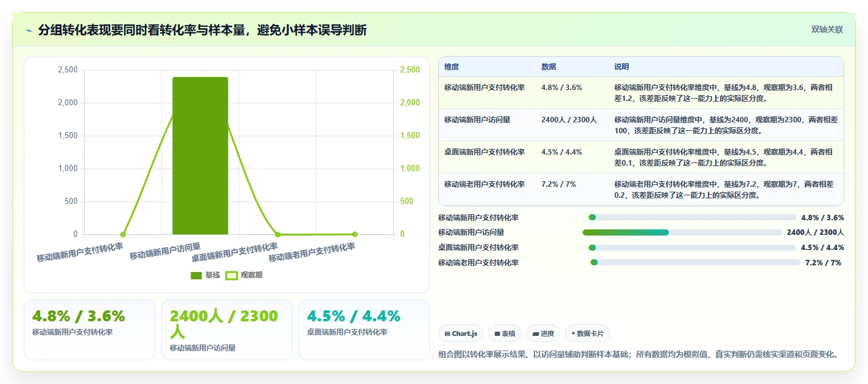The image size is (868, 384).
Task: Click the 数据 table column header
Action: tap(548, 67)
